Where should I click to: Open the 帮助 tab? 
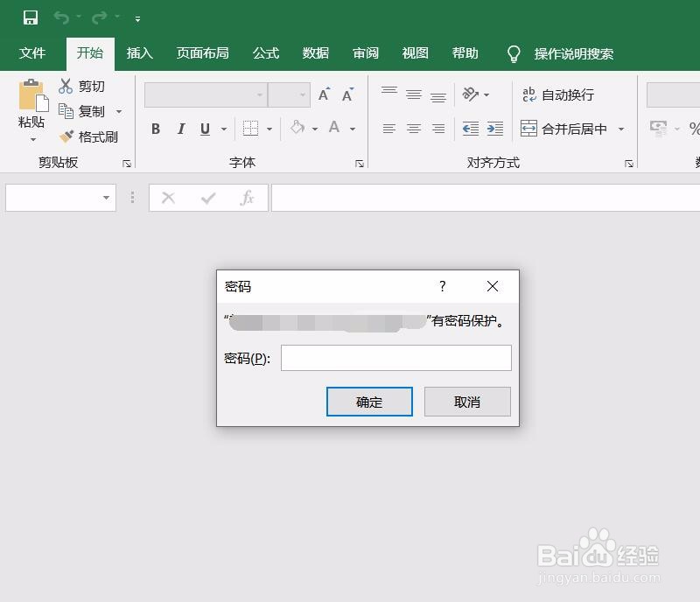[465, 53]
